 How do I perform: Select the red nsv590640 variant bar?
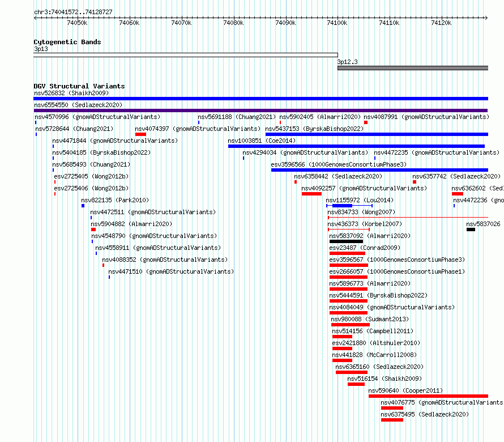[429, 396]
